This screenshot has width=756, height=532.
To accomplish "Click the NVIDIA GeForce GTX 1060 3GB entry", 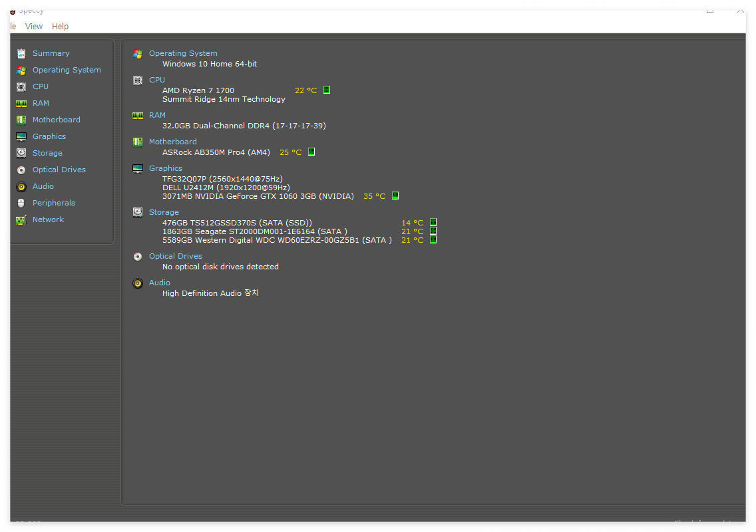I will point(258,196).
